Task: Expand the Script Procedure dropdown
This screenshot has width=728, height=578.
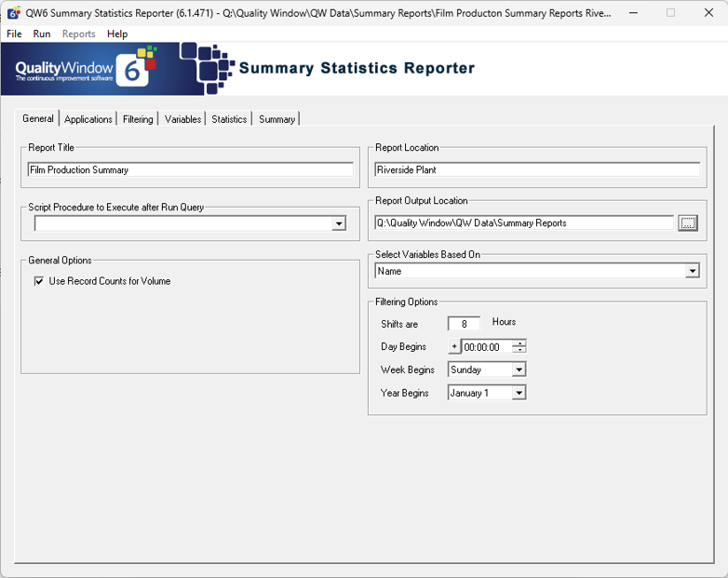Action: tap(339, 223)
